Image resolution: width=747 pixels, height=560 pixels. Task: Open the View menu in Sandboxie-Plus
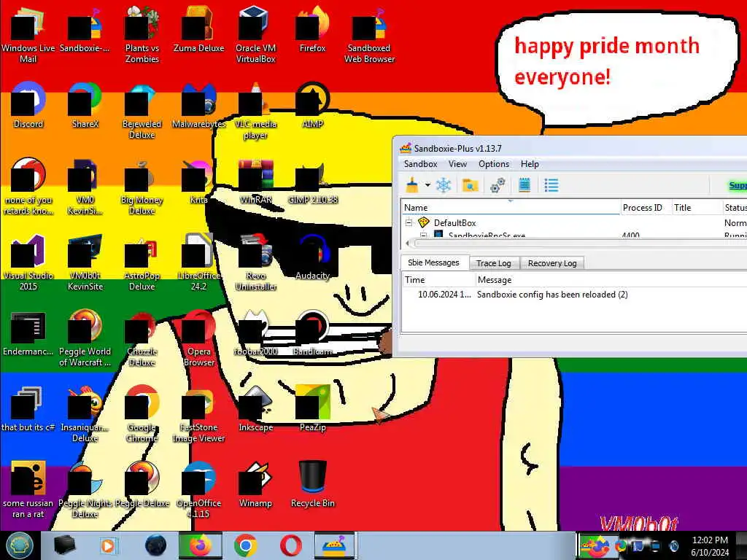(x=457, y=164)
